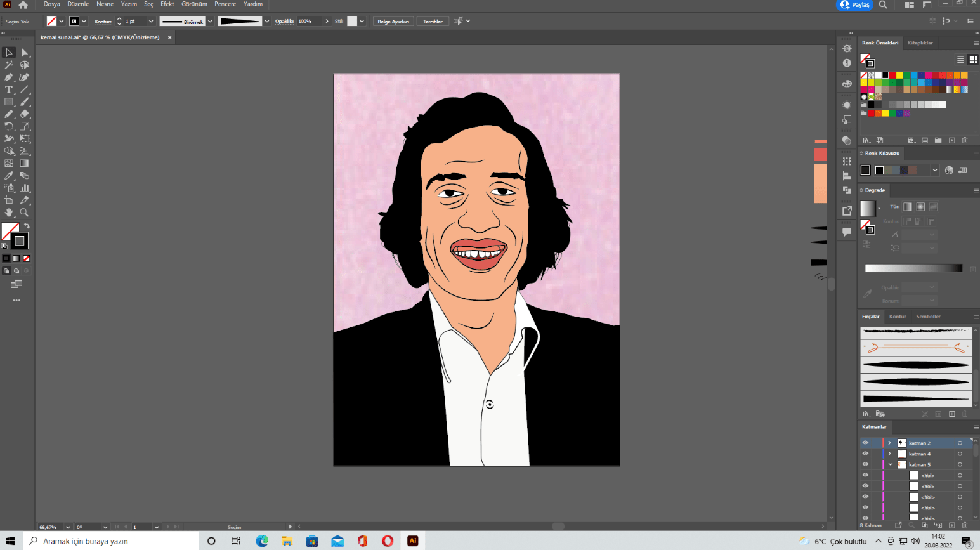Viewport: 980px width, 550px height.
Task: Collapse the katman 5 layer
Action: click(890, 464)
